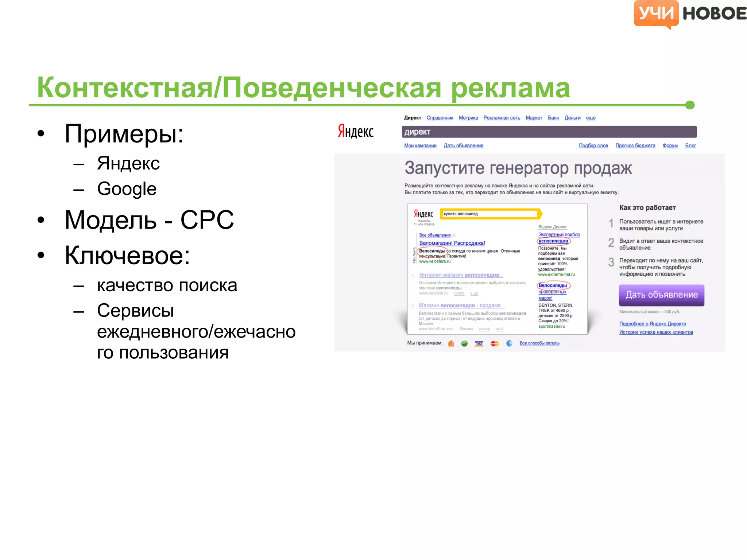Select the orange wallet payment icon

[451, 343]
